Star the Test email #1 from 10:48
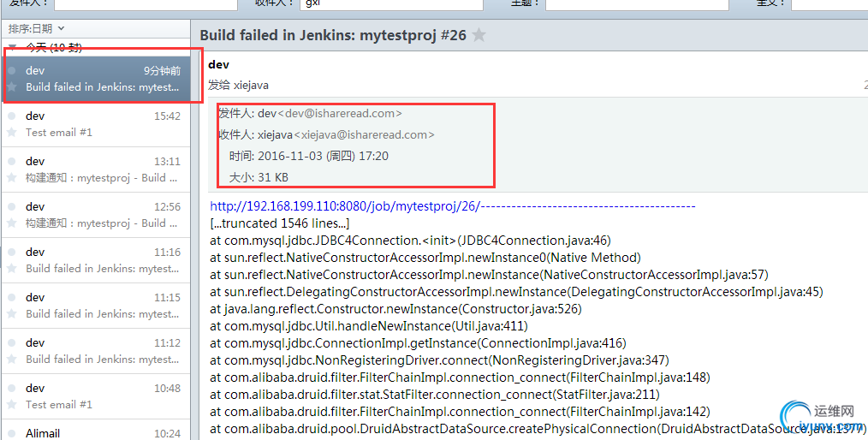 pos(12,405)
